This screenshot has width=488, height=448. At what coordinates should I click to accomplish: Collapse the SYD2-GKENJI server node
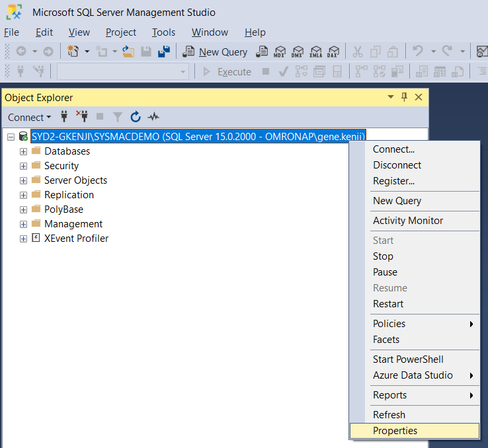click(x=11, y=137)
